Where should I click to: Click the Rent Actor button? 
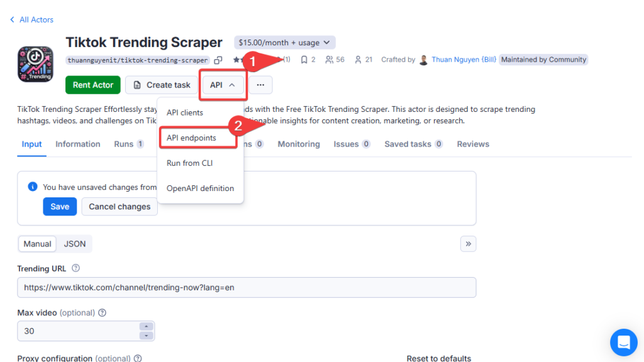coord(93,85)
